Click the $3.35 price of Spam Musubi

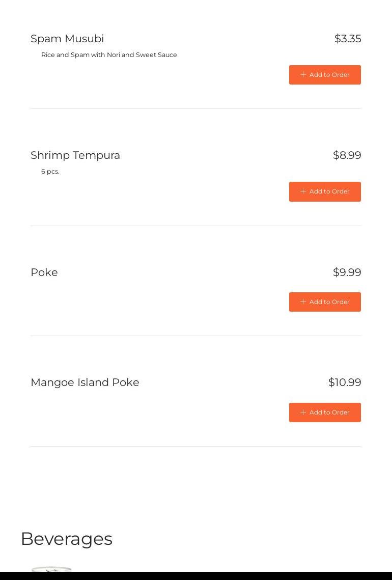[x=348, y=39]
